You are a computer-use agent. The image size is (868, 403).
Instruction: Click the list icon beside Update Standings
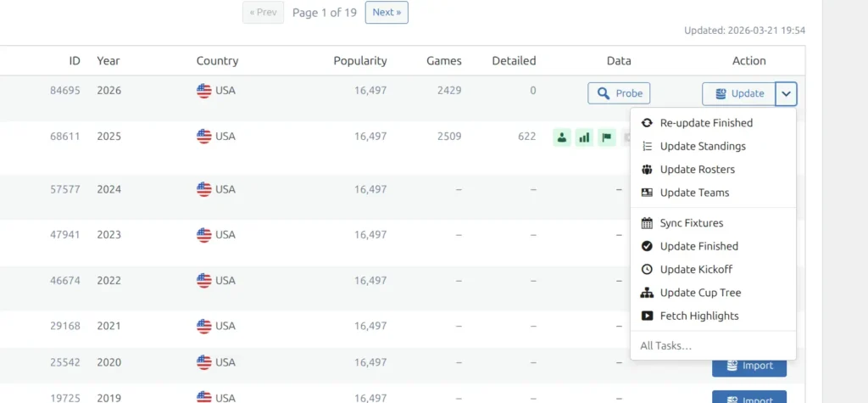[647, 146]
